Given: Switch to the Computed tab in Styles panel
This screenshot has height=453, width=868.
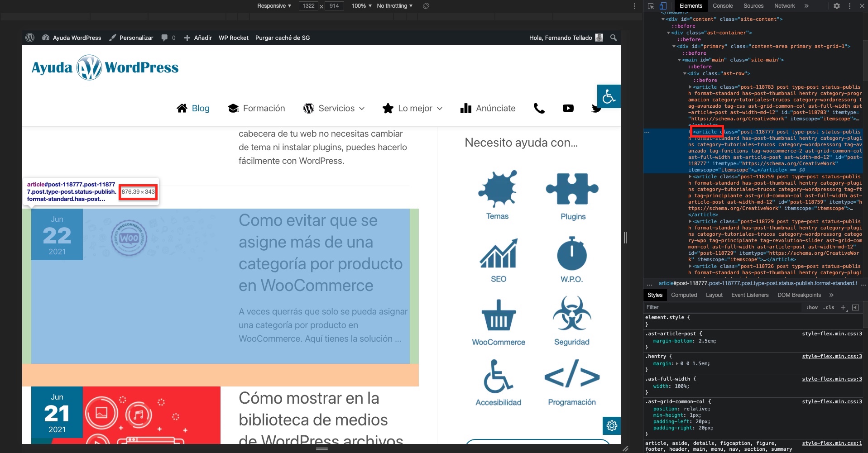Looking at the screenshot, I should [684, 295].
